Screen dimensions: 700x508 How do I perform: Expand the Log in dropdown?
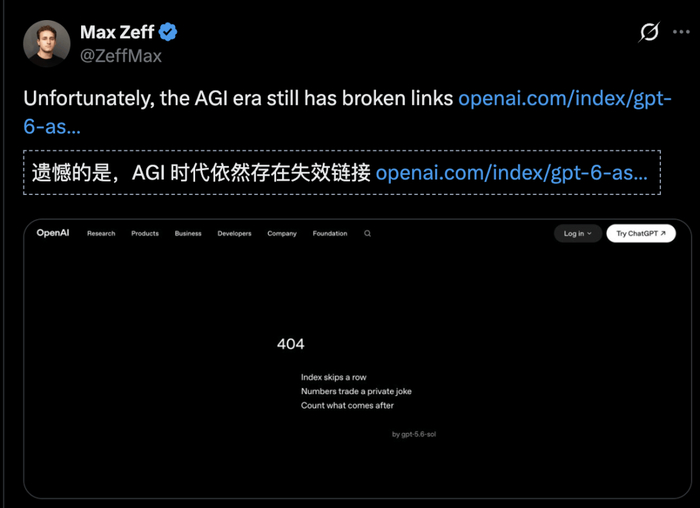[x=578, y=233]
